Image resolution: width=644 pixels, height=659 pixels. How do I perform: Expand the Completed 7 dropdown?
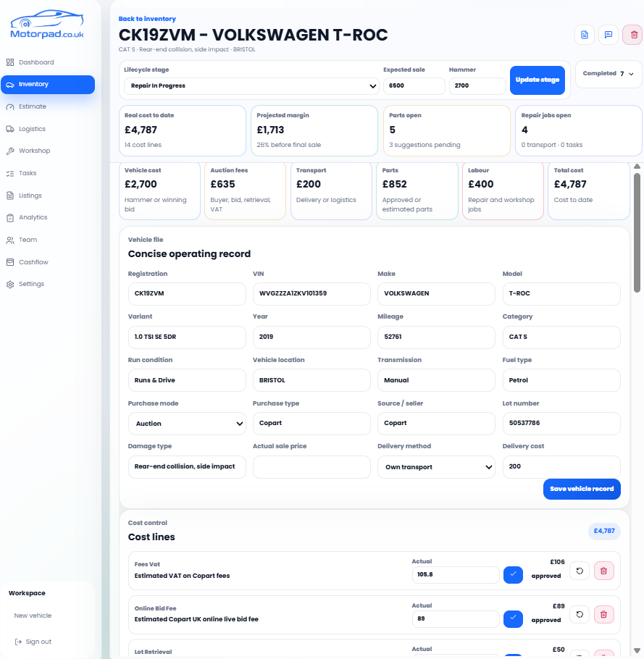tap(609, 74)
